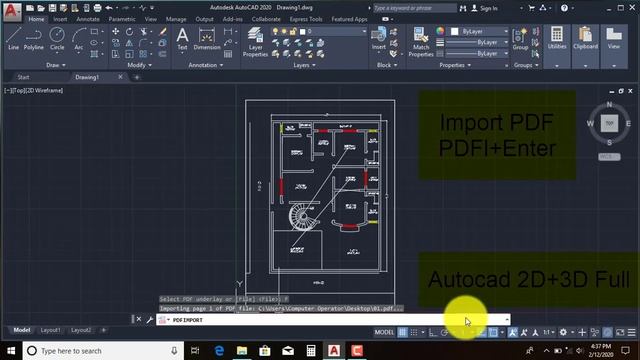Click the Table icon in Annotation panel
640x360 pixels.
pos(228,54)
